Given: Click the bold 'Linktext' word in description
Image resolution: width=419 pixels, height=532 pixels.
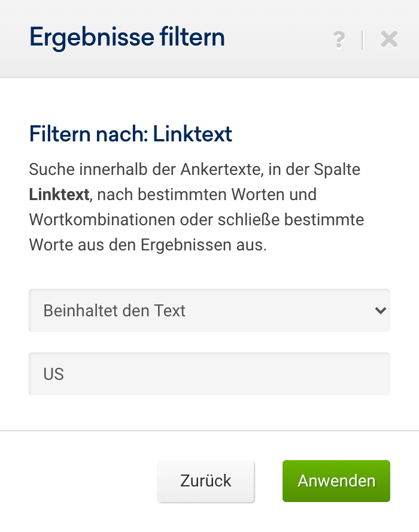Looking at the screenshot, I should [59, 195].
